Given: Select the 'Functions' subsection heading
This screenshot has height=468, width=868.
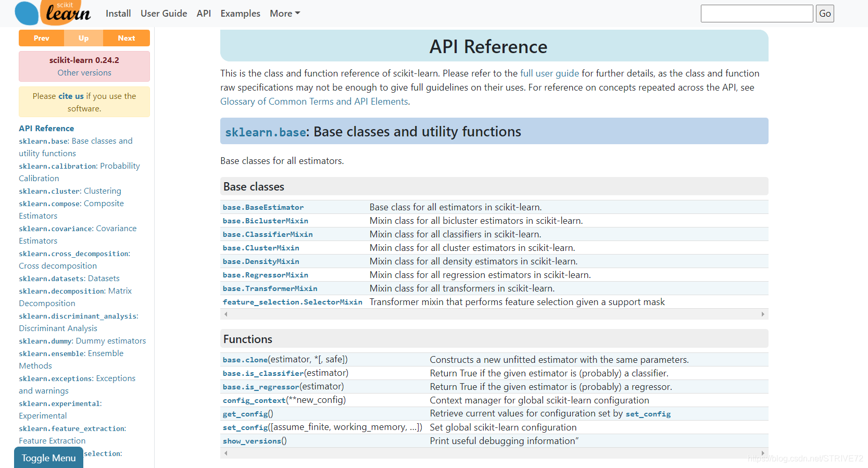Looking at the screenshot, I should (248, 339).
